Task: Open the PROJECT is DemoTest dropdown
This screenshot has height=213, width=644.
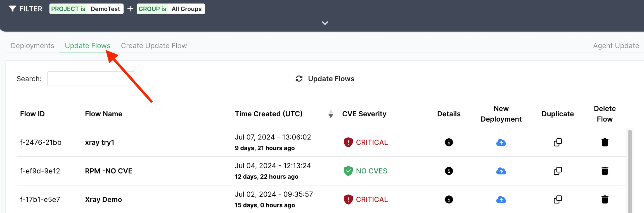Action: (x=86, y=9)
